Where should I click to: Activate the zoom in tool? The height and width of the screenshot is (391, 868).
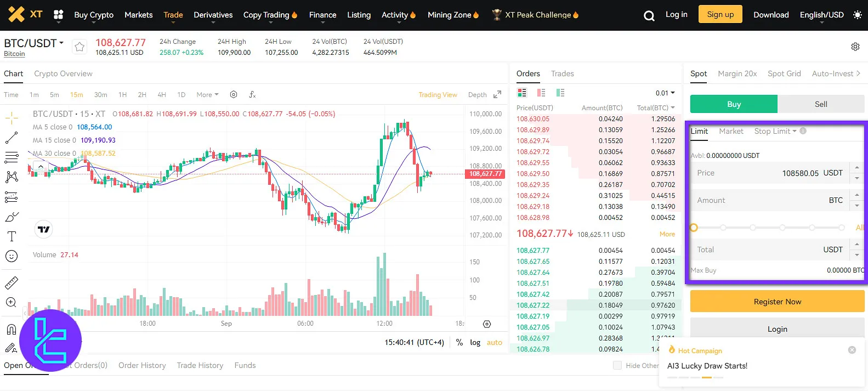pyautogui.click(x=12, y=302)
